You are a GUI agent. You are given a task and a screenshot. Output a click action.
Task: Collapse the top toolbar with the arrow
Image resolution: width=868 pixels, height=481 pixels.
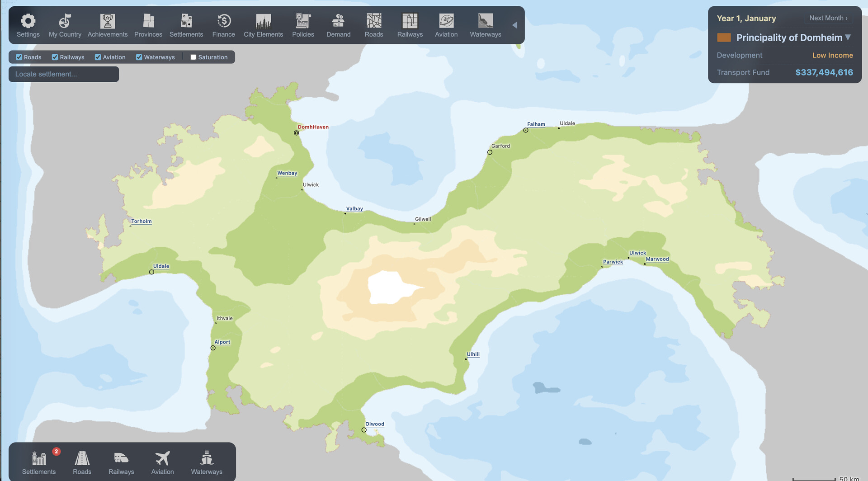(x=514, y=25)
